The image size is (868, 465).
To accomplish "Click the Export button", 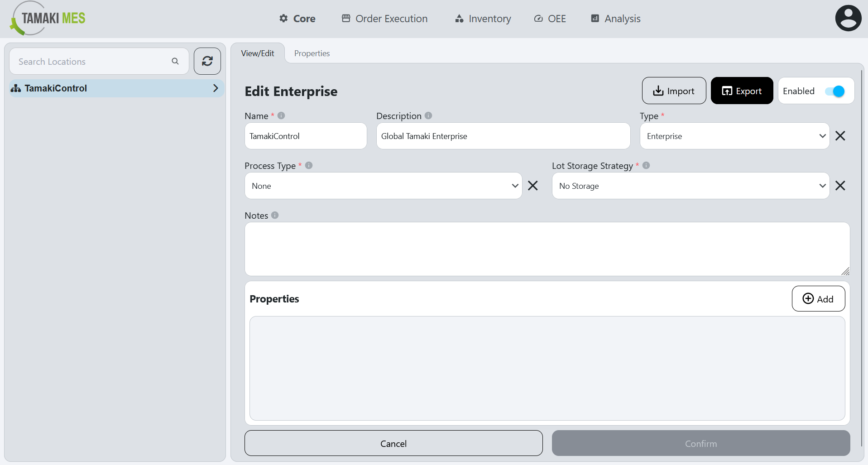I will [741, 91].
